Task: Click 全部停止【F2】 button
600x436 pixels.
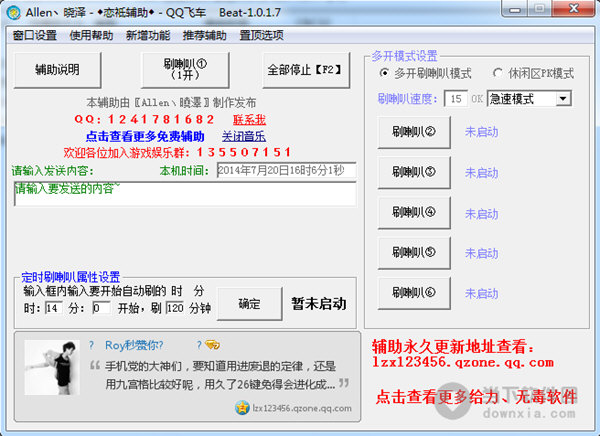Action: coord(306,70)
